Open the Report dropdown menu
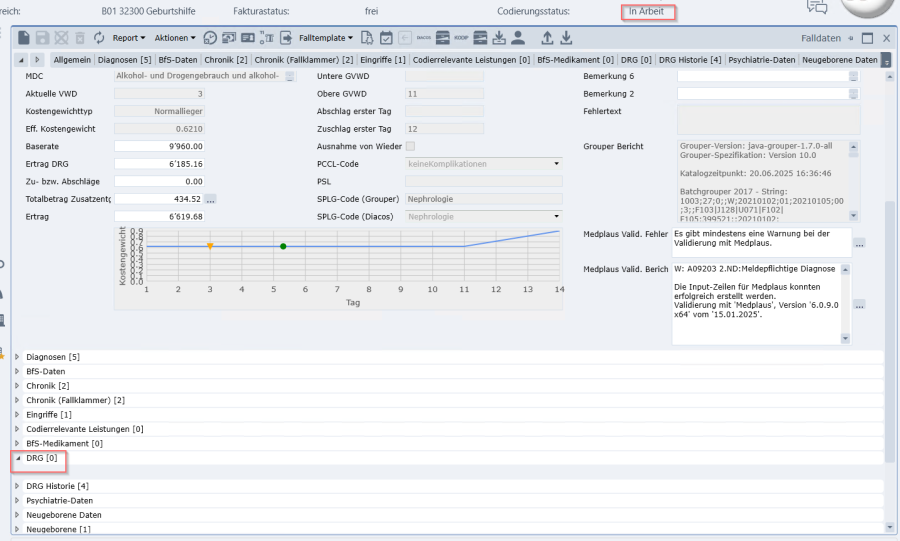 128,38
